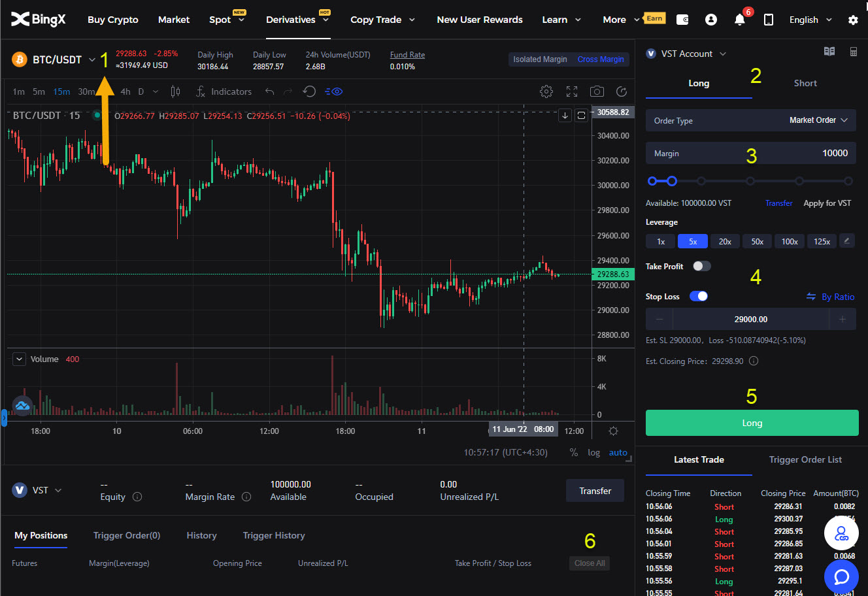Toggle auto scale on the chart

click(x=618, y=452)
